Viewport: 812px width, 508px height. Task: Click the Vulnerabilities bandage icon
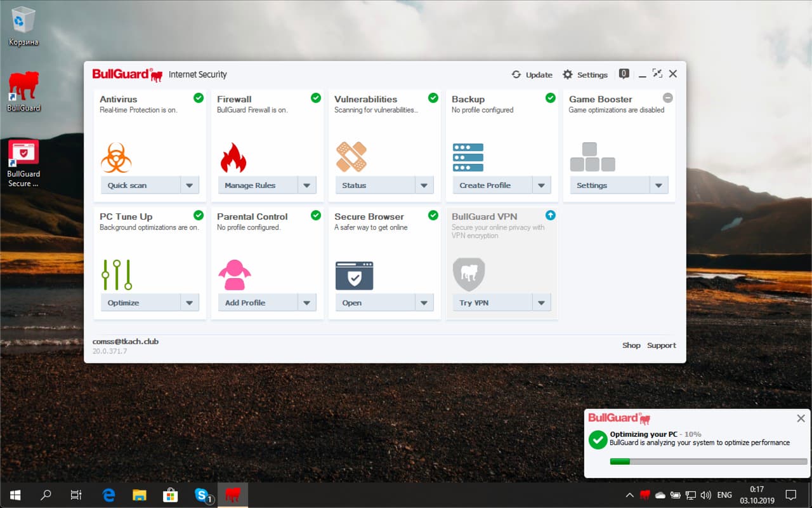tap(351, 157)
